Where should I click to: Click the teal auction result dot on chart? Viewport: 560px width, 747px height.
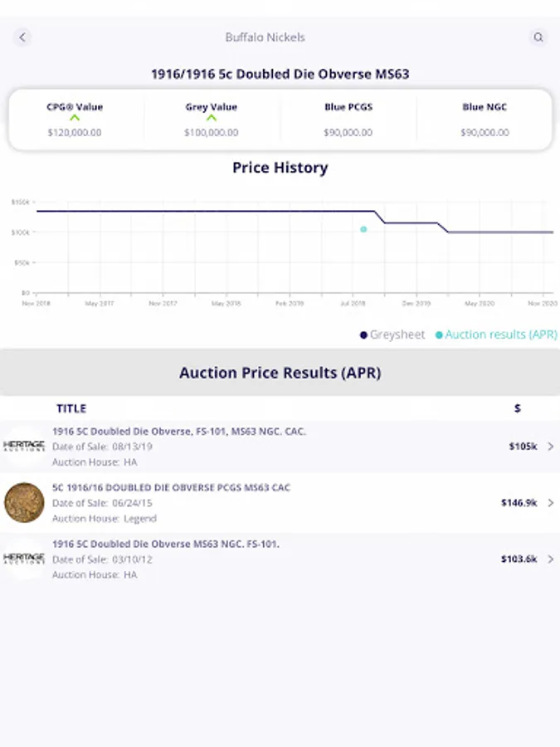[363, 229]
